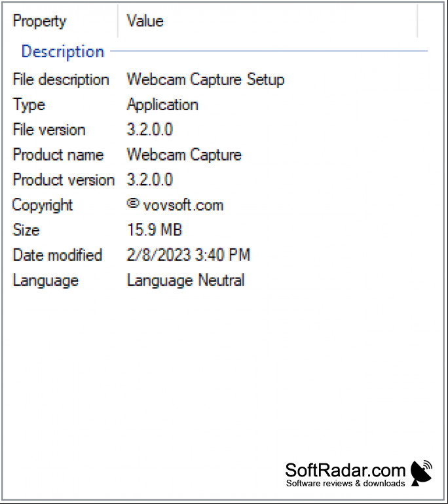Select the Date modified property label

57,255
